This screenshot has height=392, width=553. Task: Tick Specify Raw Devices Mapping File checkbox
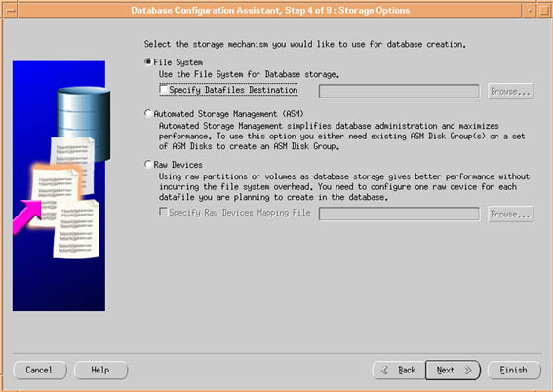click(x=163, y=212)
